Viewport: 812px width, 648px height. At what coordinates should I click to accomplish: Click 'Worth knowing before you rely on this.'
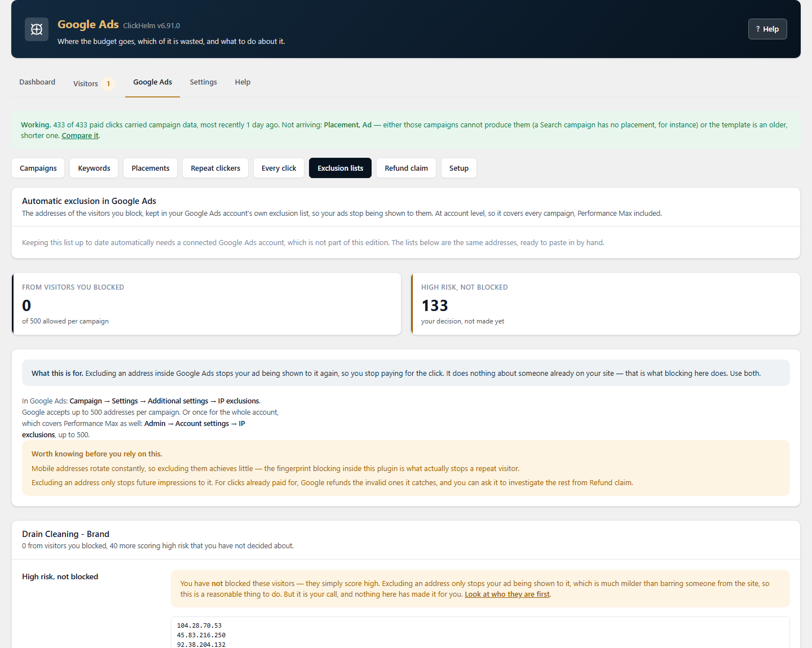coord(97,454)
